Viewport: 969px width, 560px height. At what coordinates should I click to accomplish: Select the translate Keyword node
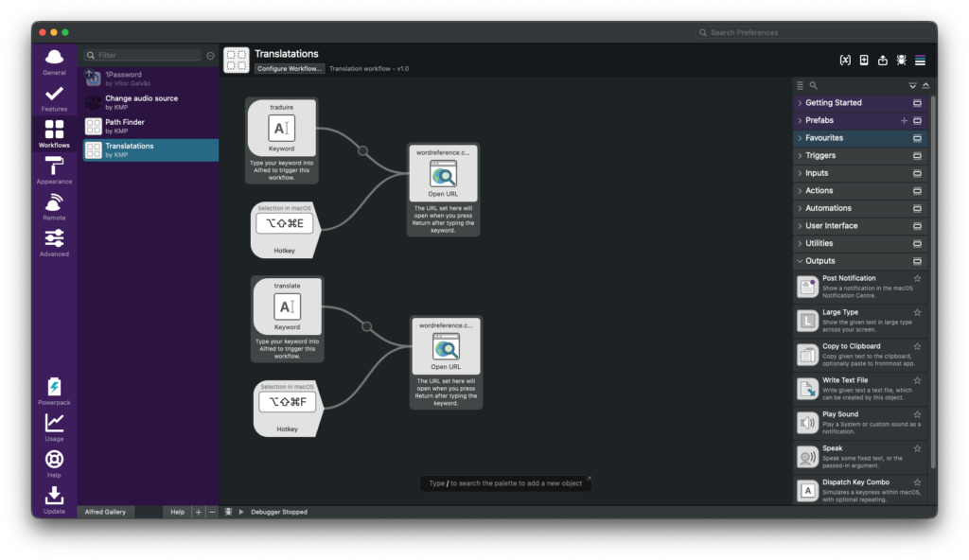click(x=288, y=319)
